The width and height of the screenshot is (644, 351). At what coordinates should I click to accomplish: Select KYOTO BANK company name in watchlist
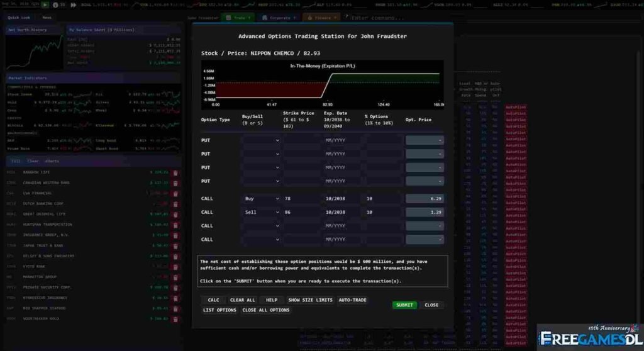pos(34,267)
